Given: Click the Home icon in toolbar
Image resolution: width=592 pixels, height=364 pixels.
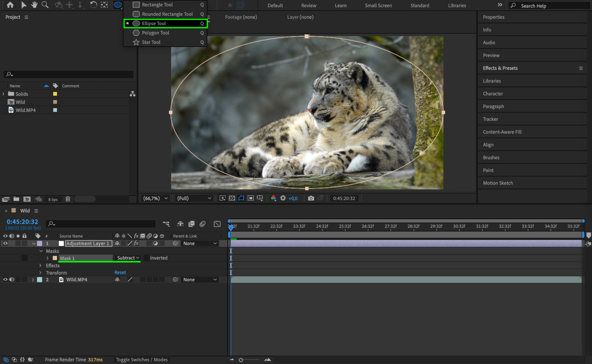Looking at the screenshot, I should pyautogui.click(x=10, y=5).
